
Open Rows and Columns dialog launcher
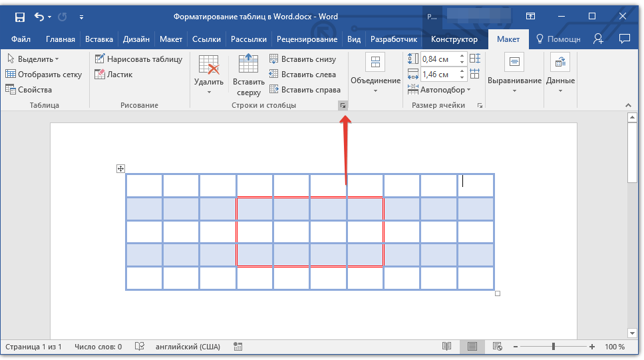click(x=343, y=106)
